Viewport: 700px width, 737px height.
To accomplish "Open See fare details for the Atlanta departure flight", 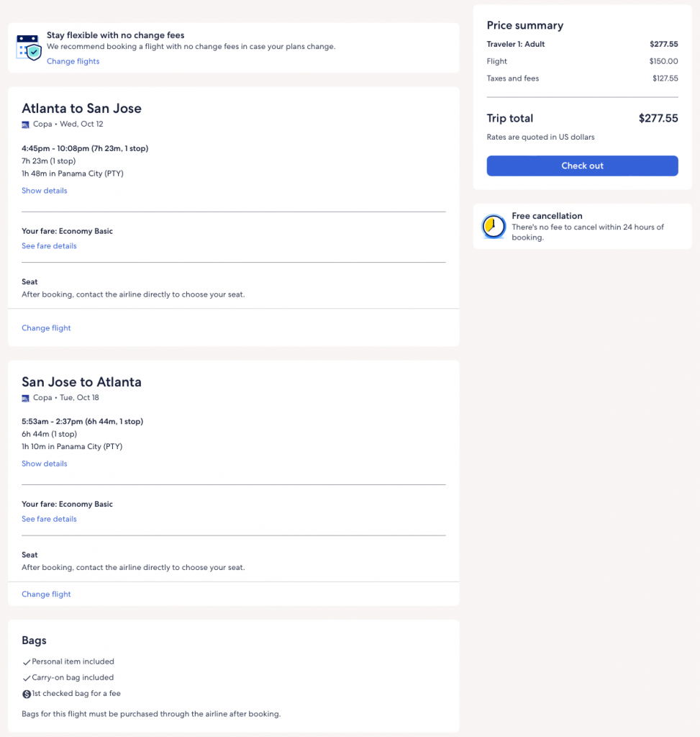I will [49, 246].
